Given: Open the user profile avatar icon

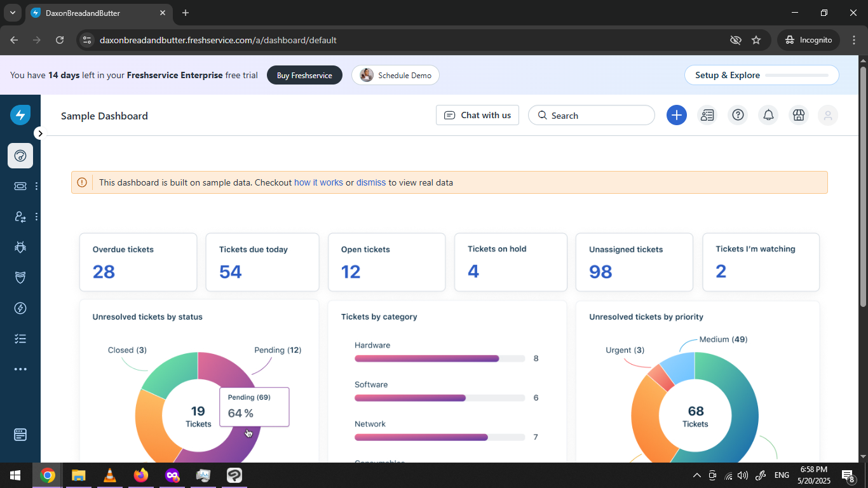Looking at the screenshot, I should (x=828, y=115).
